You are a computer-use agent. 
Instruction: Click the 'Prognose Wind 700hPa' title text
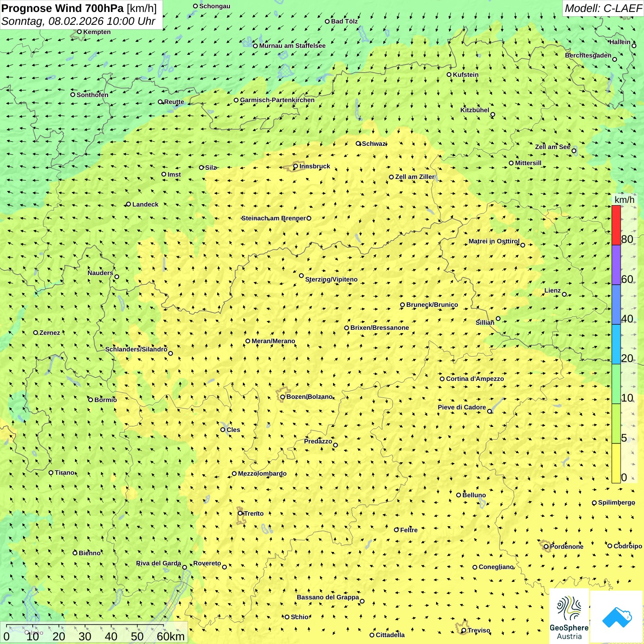coord(63,8)
